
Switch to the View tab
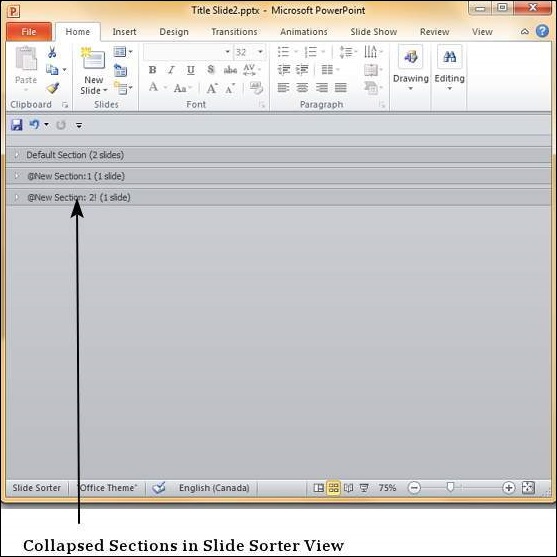(482, 32)
